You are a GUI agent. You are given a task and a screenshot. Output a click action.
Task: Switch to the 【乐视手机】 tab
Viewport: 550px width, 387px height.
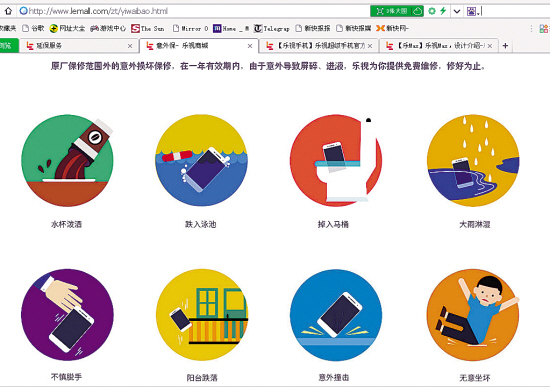(318, 46)
